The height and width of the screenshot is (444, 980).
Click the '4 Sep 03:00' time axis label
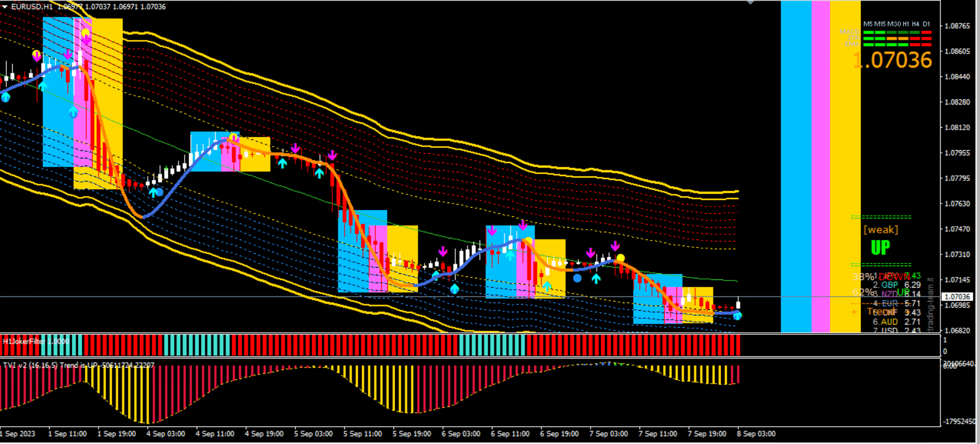pyautogui.click(x=166, y=434)
